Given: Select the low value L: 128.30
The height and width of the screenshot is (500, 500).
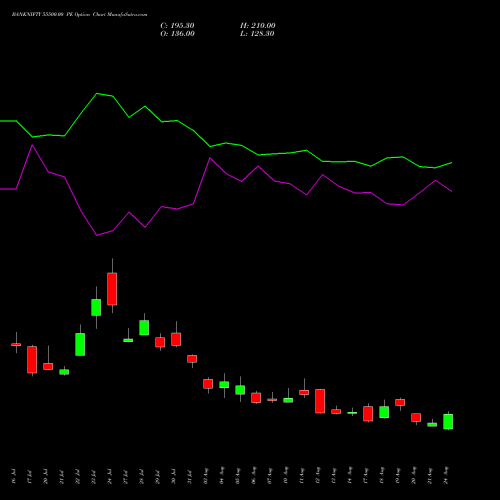Looking at the screenshot, I should tap(257, 34).
